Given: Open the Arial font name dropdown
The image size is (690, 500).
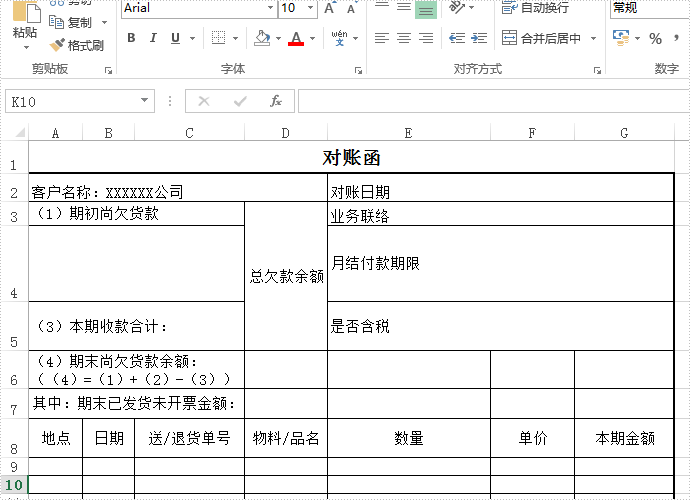Looking at the screenshot, I should coord(270,8).
